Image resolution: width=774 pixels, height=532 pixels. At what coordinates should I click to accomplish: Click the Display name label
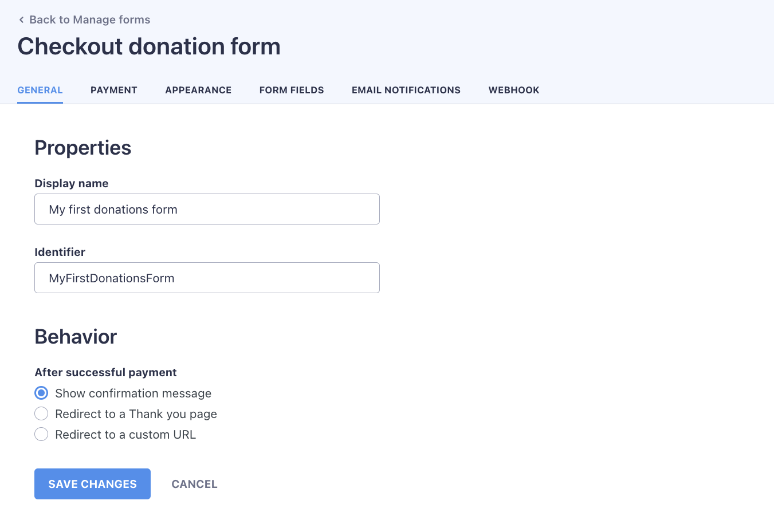coord(71,183)
